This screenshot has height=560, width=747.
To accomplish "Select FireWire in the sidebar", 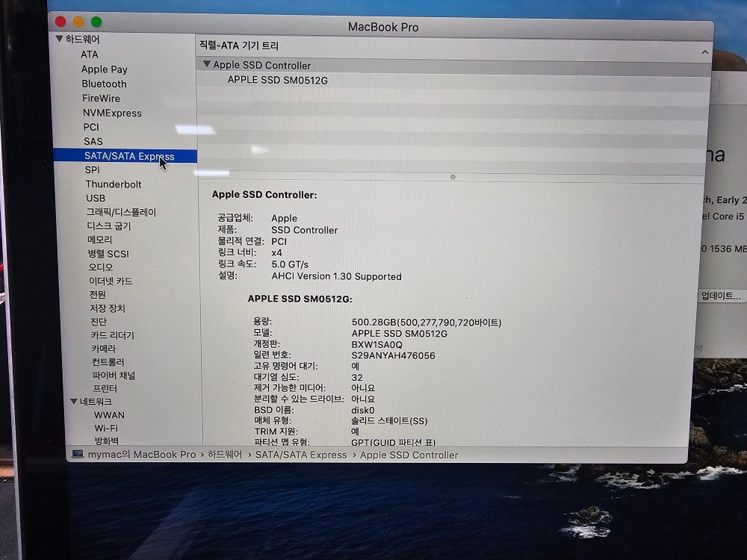I will click(101, 98).
